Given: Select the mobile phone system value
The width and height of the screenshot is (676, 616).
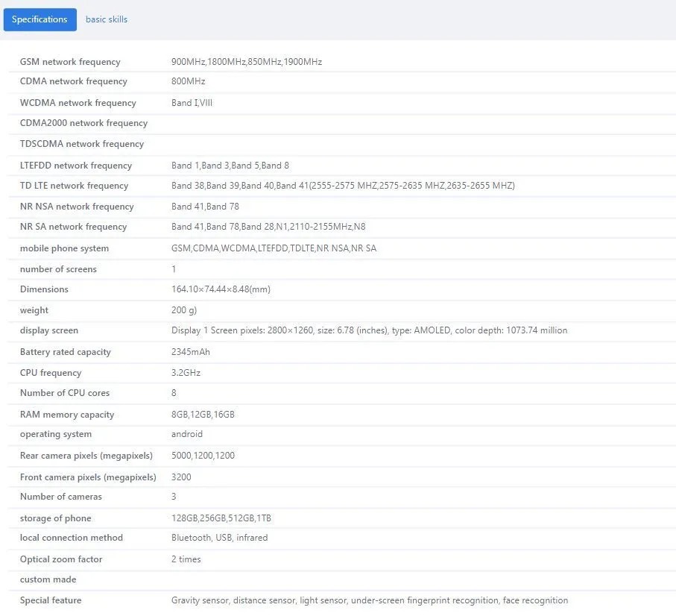Looking at the screenshot, I should [274, 248].
